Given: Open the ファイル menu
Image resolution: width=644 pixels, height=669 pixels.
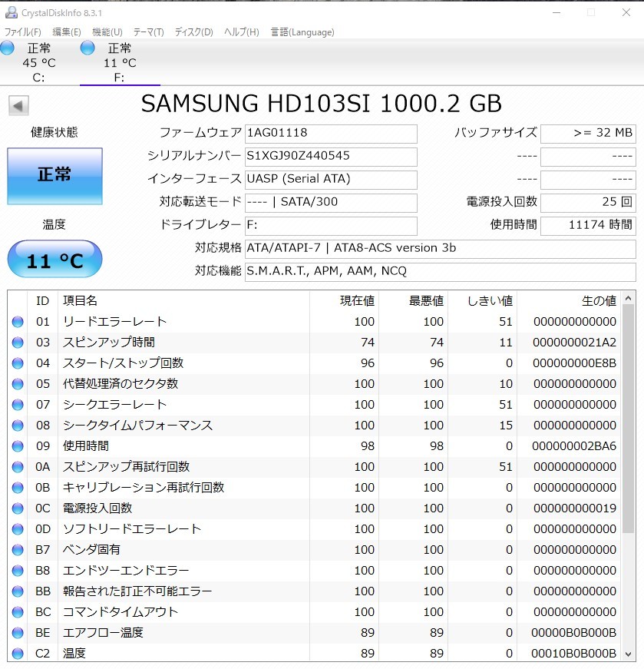Looking at the screenshot, I should pyautogui.click(x=22, y=32).
